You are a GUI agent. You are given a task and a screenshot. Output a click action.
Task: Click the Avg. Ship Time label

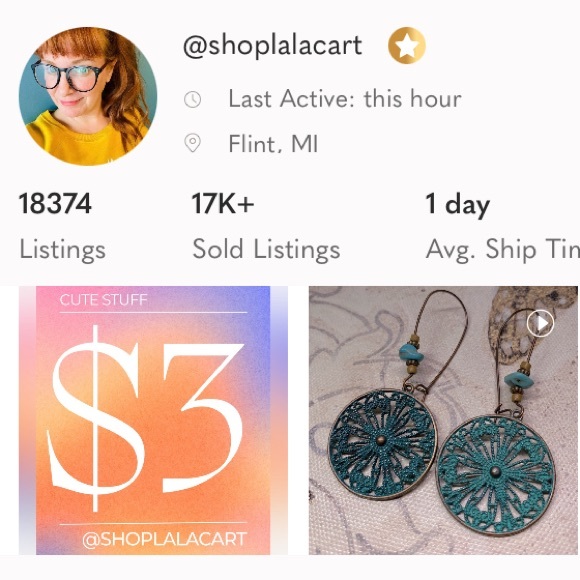pos(503,250)
